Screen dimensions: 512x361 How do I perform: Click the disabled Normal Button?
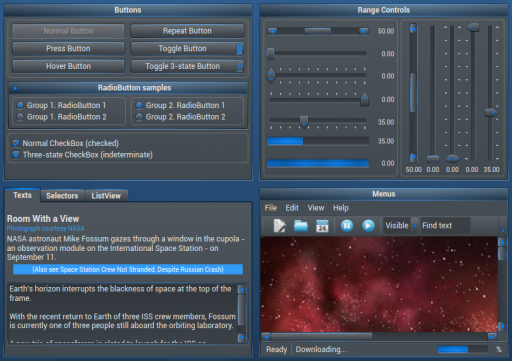pyautogui.click(x=68, y=31)
